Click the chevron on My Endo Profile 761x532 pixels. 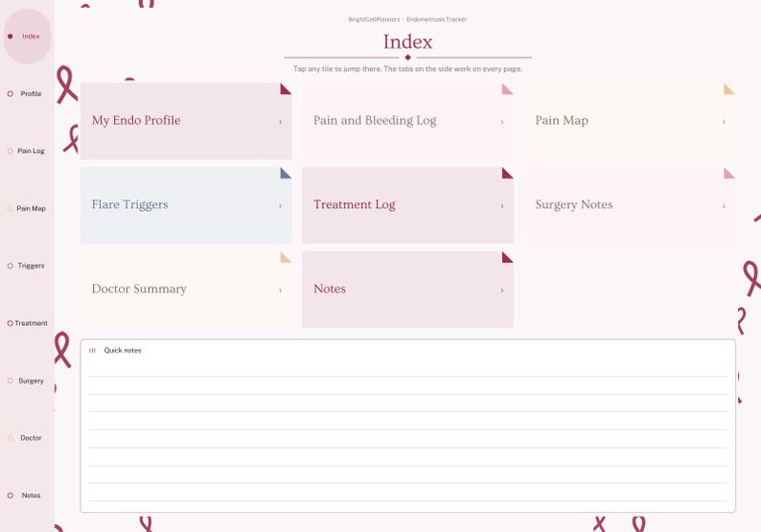point(281,122)
